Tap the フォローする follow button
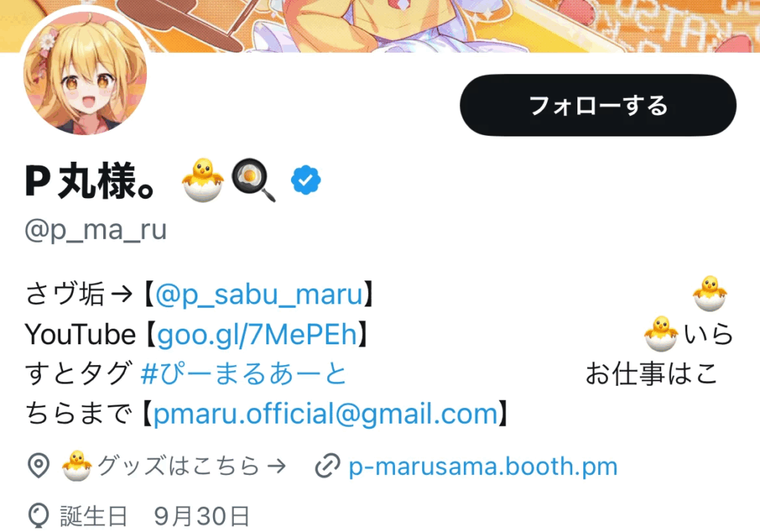The height and width of the screenshot is (532, 760). pyautogui.click(x=597, y=105)
